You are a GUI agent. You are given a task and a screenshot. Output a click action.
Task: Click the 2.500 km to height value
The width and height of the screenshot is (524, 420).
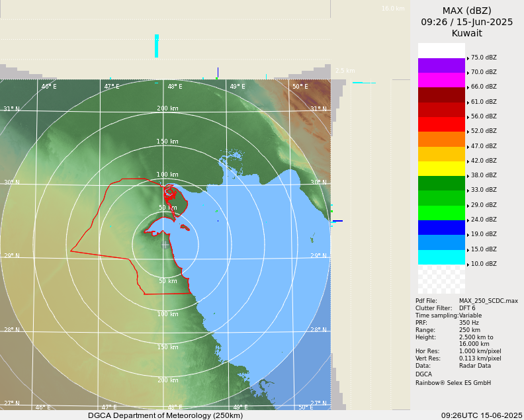click(x=476, y=337)
